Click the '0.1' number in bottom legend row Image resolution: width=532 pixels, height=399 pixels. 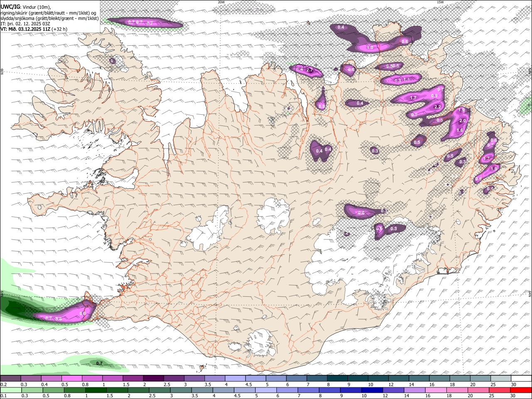[x=4, y=396]
